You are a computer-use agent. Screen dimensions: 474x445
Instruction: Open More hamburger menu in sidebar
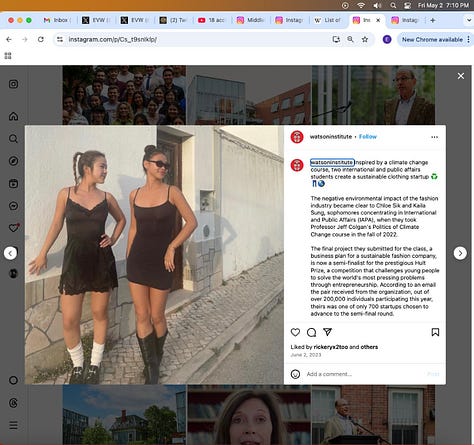pos(13,425)
